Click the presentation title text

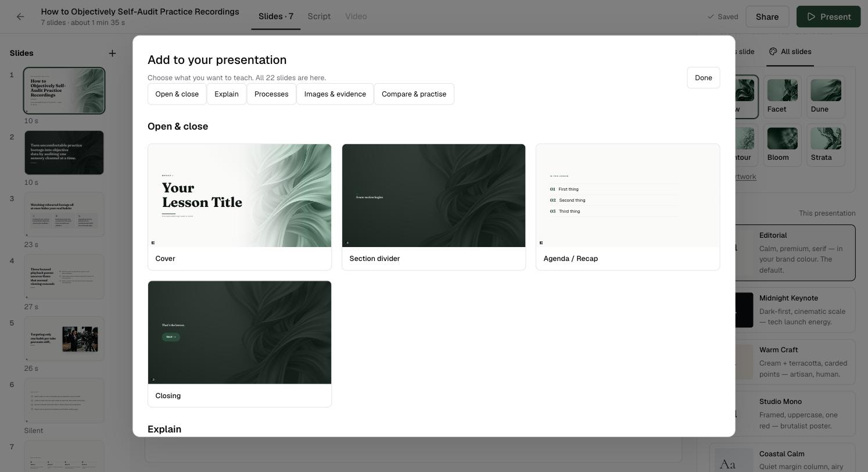(x=140, y=12)
